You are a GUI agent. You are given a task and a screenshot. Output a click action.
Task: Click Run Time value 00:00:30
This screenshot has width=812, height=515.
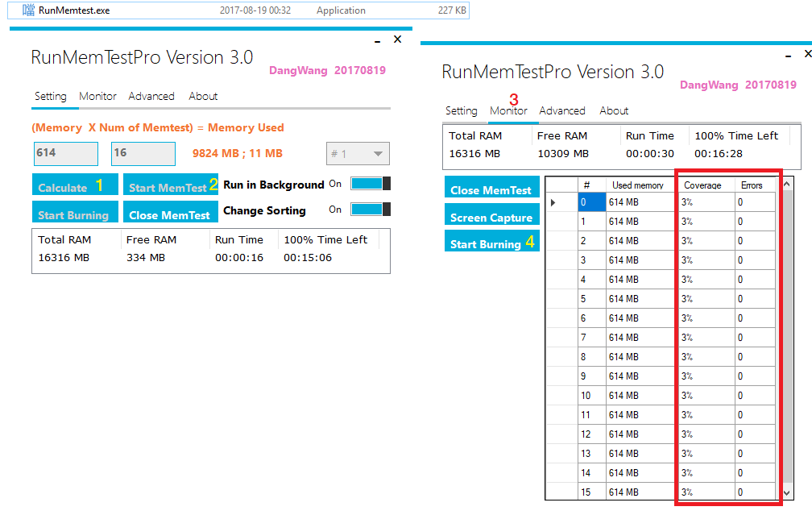coord(650,154)
